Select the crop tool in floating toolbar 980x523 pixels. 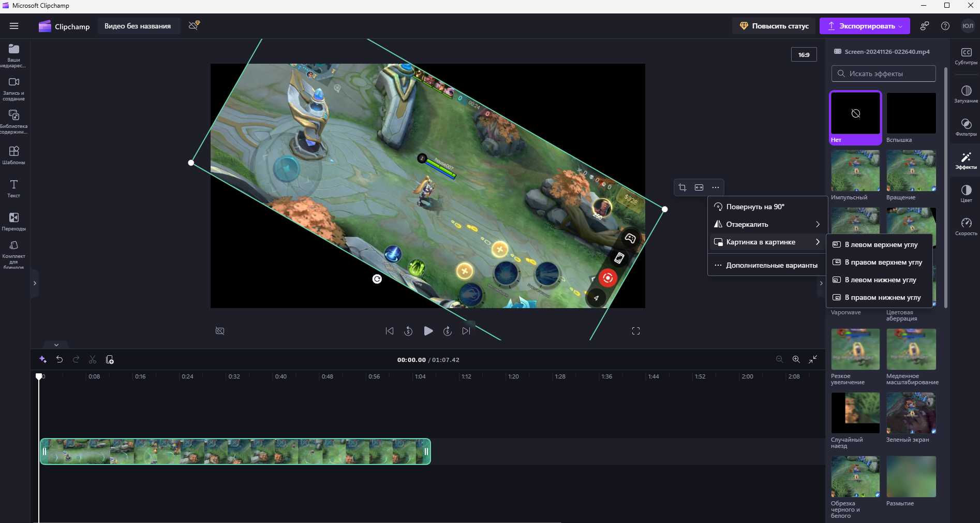click(682, 187)
